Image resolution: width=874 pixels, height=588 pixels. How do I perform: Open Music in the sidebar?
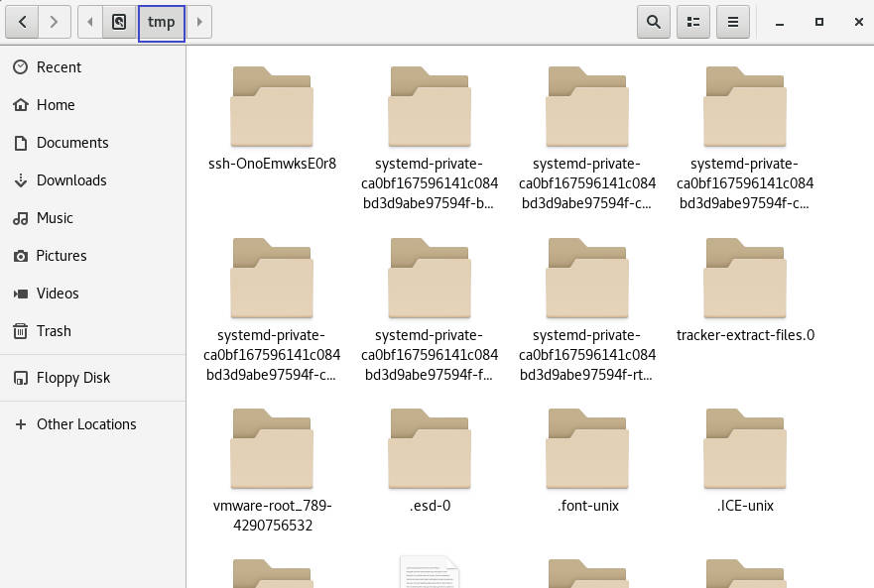93,218
